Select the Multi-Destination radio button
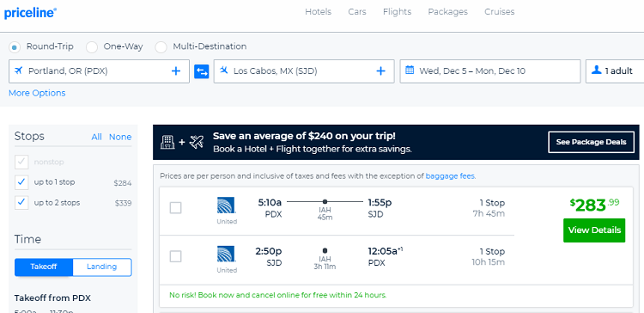644x313 pixels. click(161, 47)
